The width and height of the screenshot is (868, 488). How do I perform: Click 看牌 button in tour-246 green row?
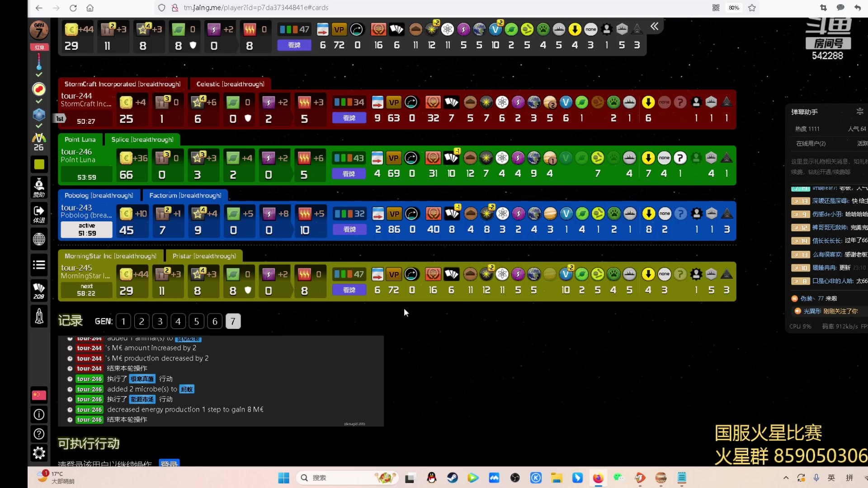[x=349, y=174]
